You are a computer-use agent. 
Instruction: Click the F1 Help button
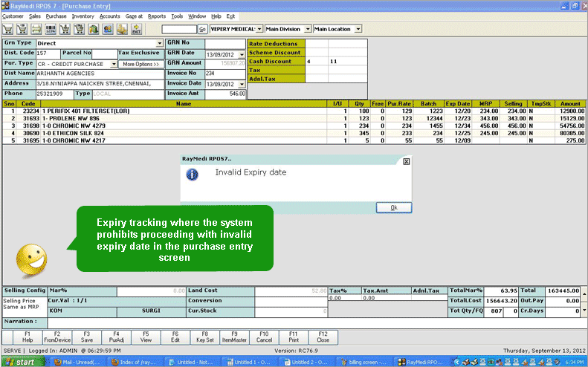(28, 337)
